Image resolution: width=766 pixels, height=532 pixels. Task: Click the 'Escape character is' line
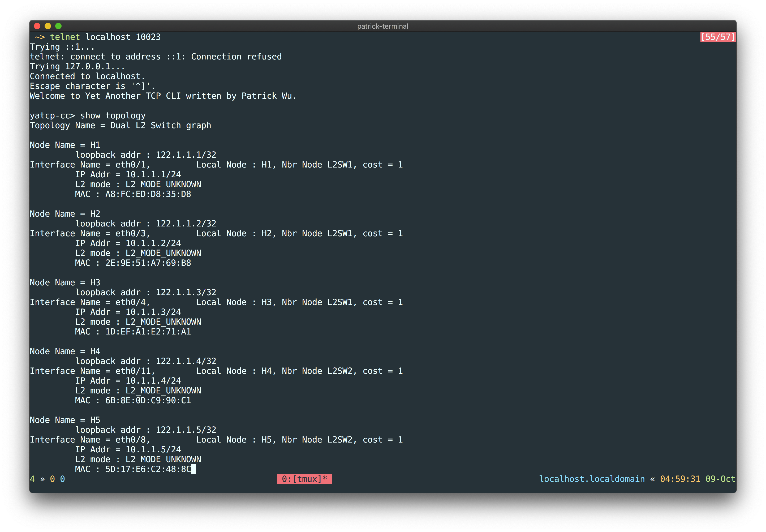click(92, 86)
